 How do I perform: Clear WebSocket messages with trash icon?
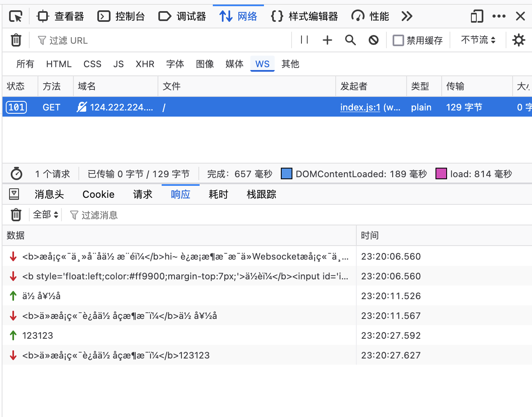[16, 215]
